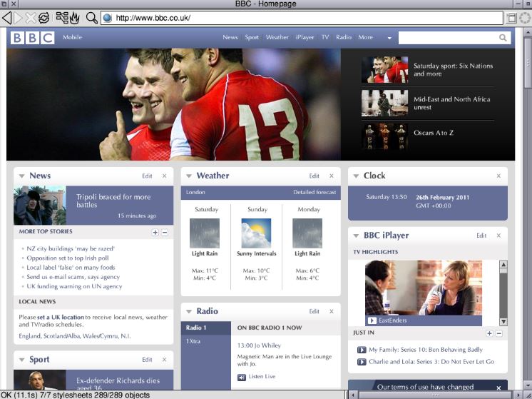Click the BBC logo
The width and height of the screenshot is (532, 399).
coord(32,38)
